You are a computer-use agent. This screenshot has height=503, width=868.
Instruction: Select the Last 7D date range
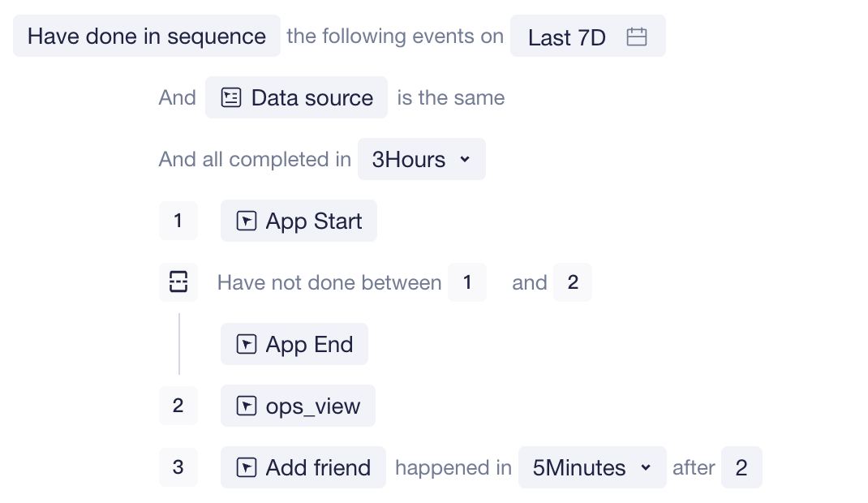point(588,36)
